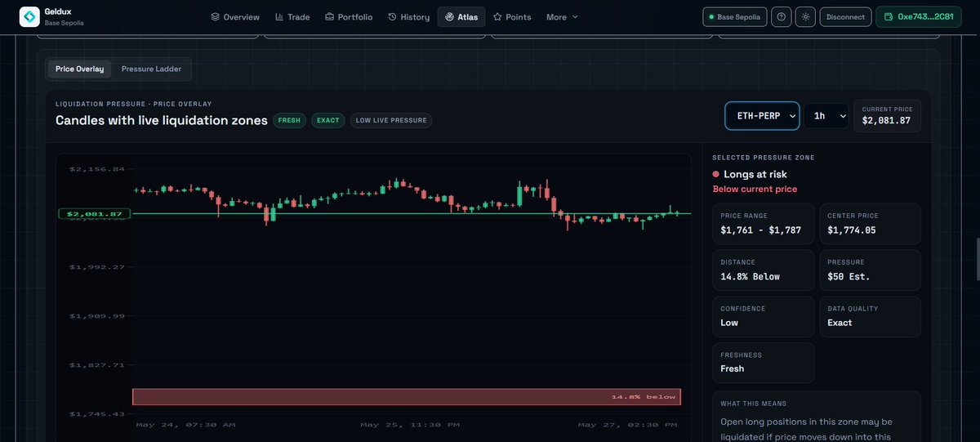Click the Below current price text

[x=755, y=189]
